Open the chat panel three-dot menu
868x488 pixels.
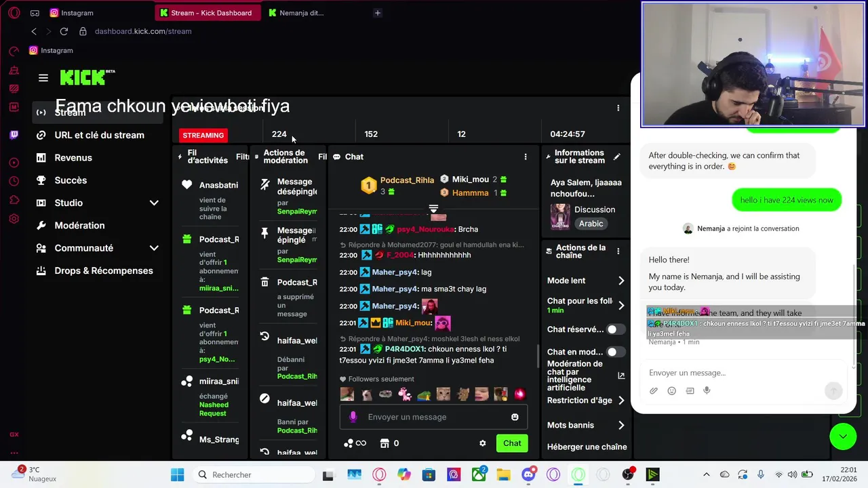pos(525,157)
